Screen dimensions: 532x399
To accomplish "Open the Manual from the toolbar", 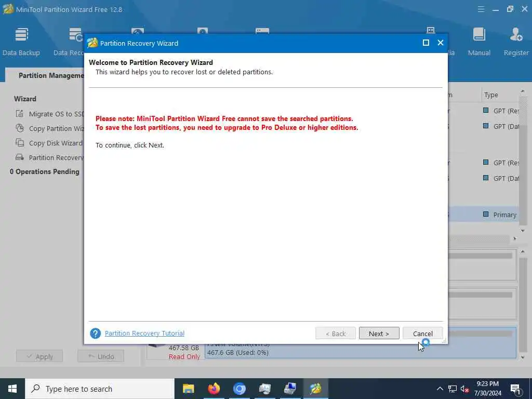I will tap(479, 42).
